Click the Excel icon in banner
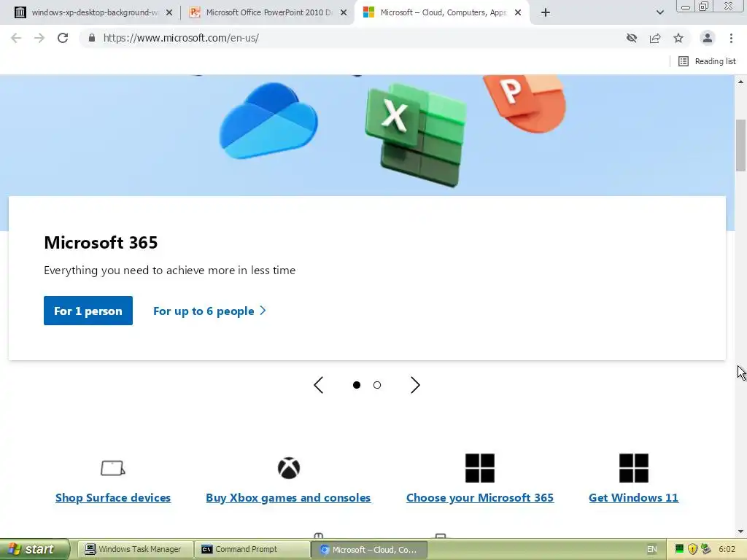Screen dimensions: 747x560 [415, 135]
